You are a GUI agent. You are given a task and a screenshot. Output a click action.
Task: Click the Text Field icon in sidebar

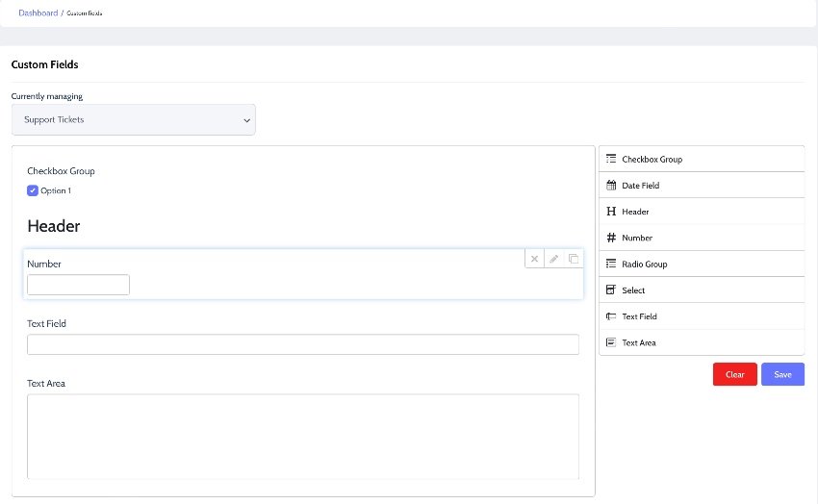click(x=611, y=316)
